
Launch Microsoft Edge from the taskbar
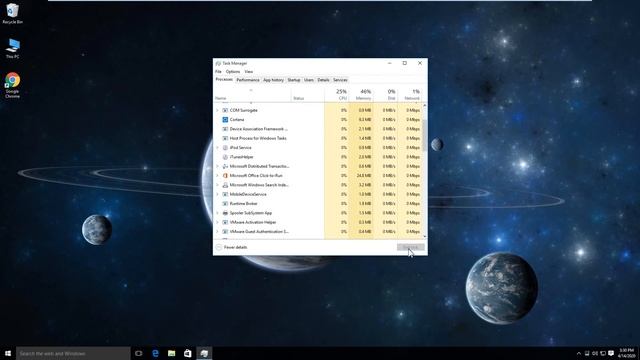155,353
